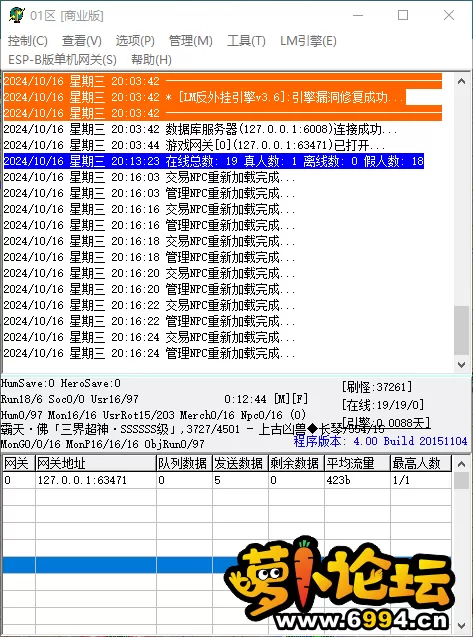Click the 20:16:20 管理NPC重新加载完成 log line
This screenshot has height=637, width=473.
click(x=149, y=289)
